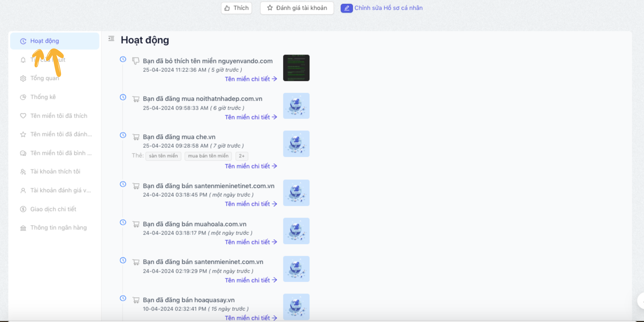
Task: Click the timestamp "25-04-2024 11:22:36 AM"
Action: click(x=175, y=70)
